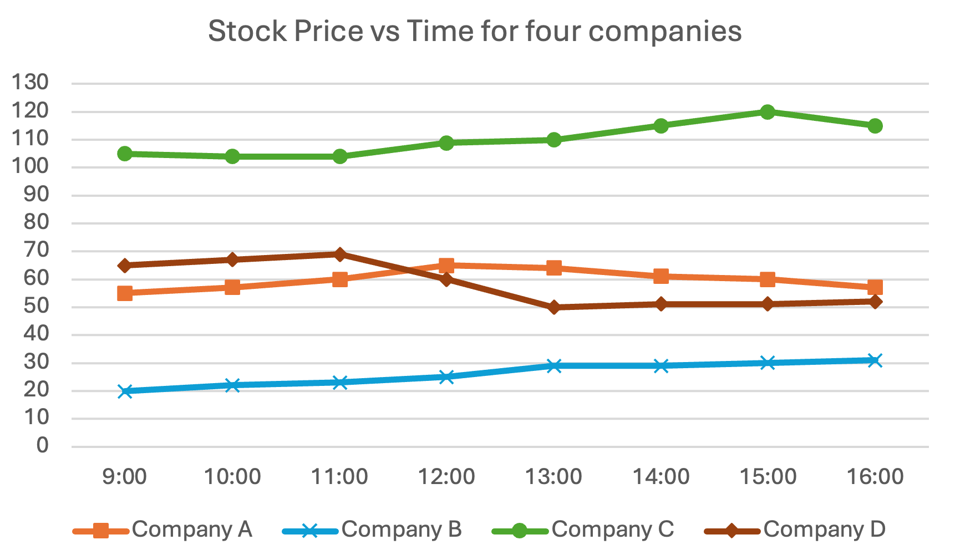The width and height of the screenshot is (955, 560).
Task: Click the Company A legend label
Action: (x=192, y=530)
